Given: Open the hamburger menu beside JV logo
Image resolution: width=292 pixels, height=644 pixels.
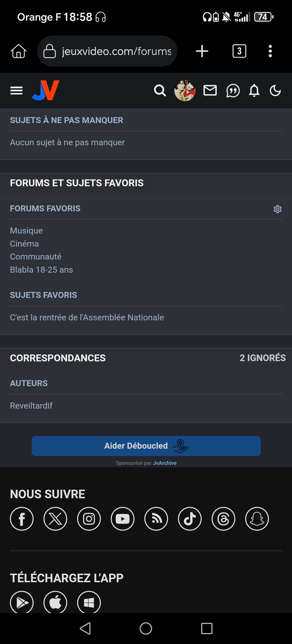Looking at the screenshot, I should pos(16,90).
